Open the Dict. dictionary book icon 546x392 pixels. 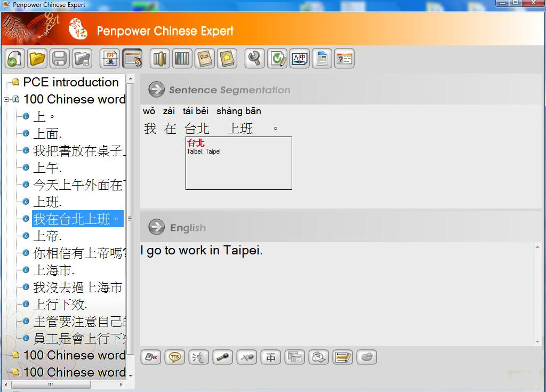pyautogui.click(x=205, y=59)
